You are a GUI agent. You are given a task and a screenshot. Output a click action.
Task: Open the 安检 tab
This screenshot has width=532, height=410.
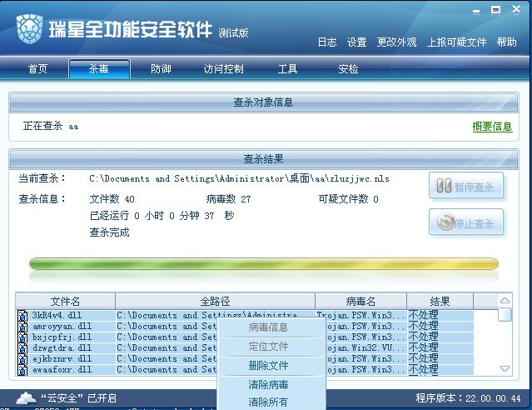[348, 69]
